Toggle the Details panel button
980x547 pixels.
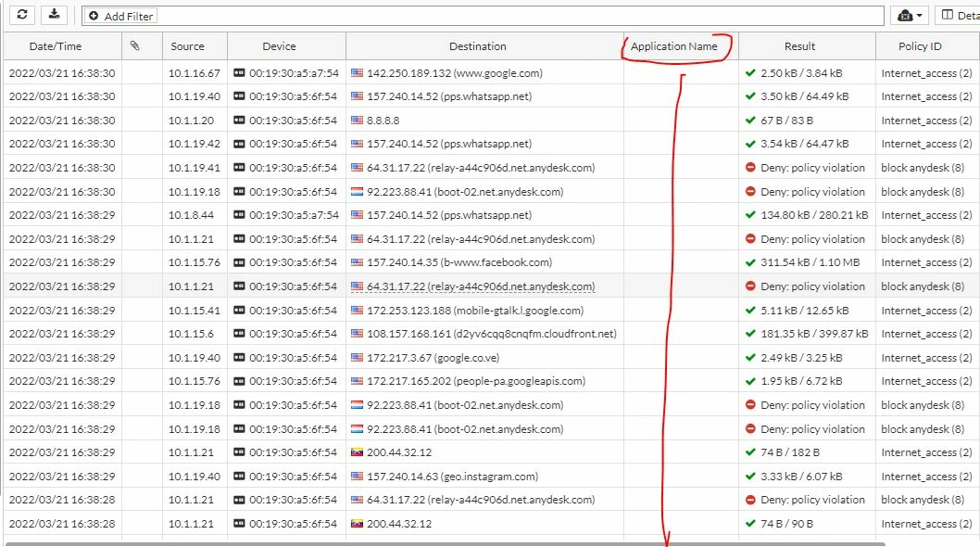pyautogui.click(x=958, y=15)
